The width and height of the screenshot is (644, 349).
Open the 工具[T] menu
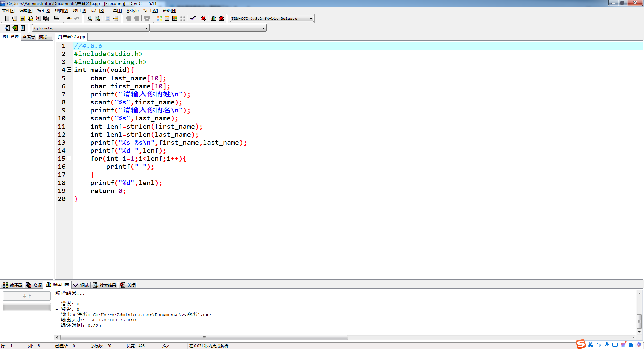click(x=115, y=11)
